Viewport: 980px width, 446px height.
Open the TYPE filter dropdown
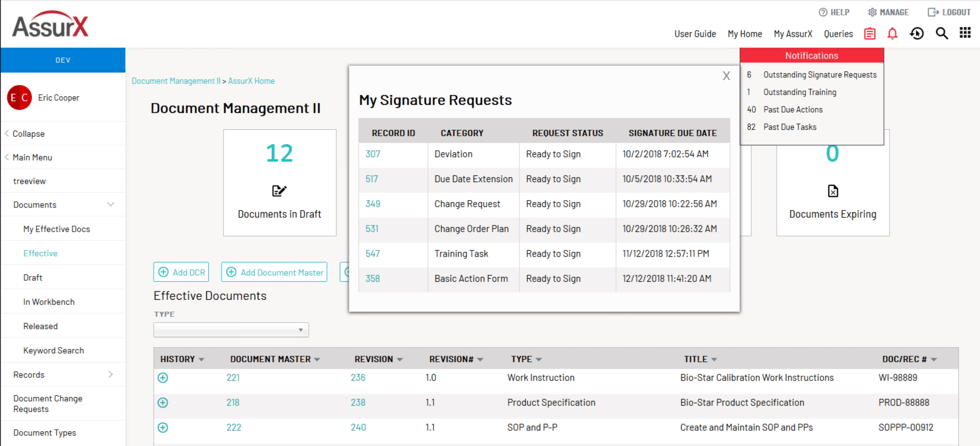pyautogui.click(x=231, y=330)
